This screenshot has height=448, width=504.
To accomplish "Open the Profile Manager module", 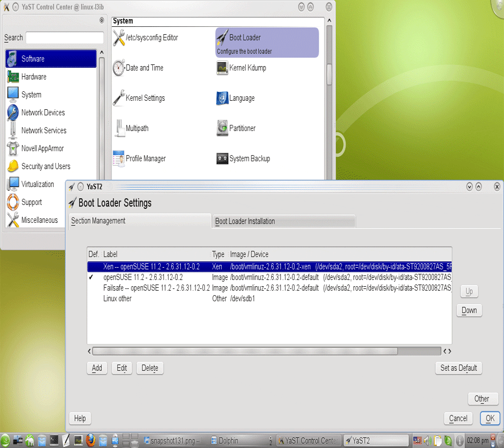I will tap(139, 158).
